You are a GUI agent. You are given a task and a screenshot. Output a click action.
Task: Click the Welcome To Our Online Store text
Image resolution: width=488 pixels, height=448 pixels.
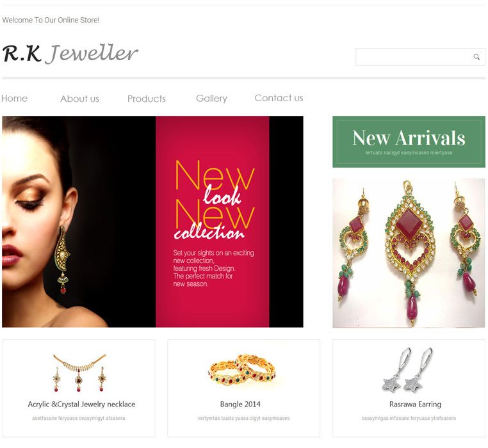coord(51,20)
